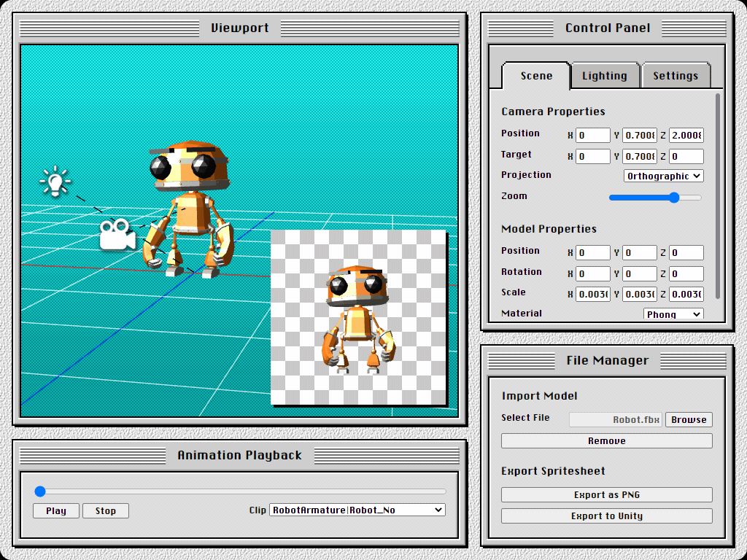Screen dimensions: 747x560
Task: Remove the imported model
Action: coord(606,440)
